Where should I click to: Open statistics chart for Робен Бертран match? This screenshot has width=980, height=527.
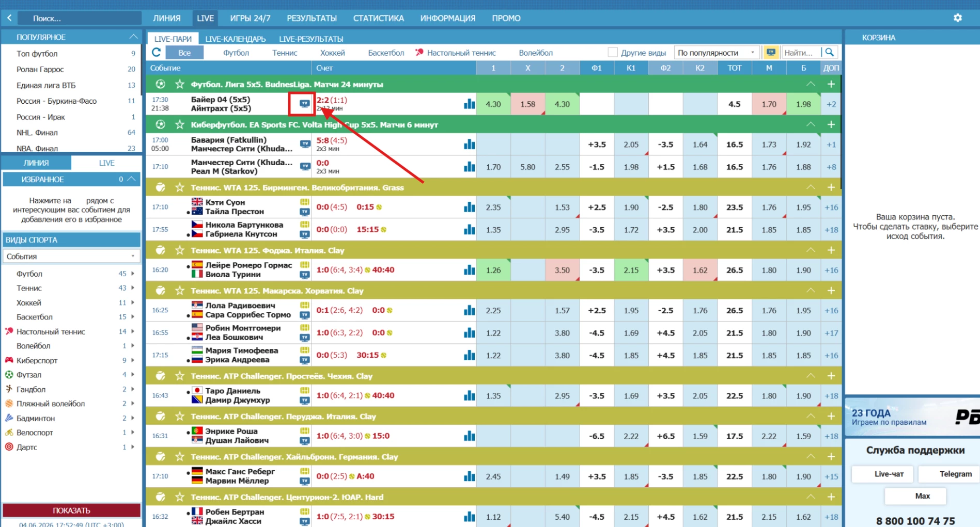tap(469, 517)
